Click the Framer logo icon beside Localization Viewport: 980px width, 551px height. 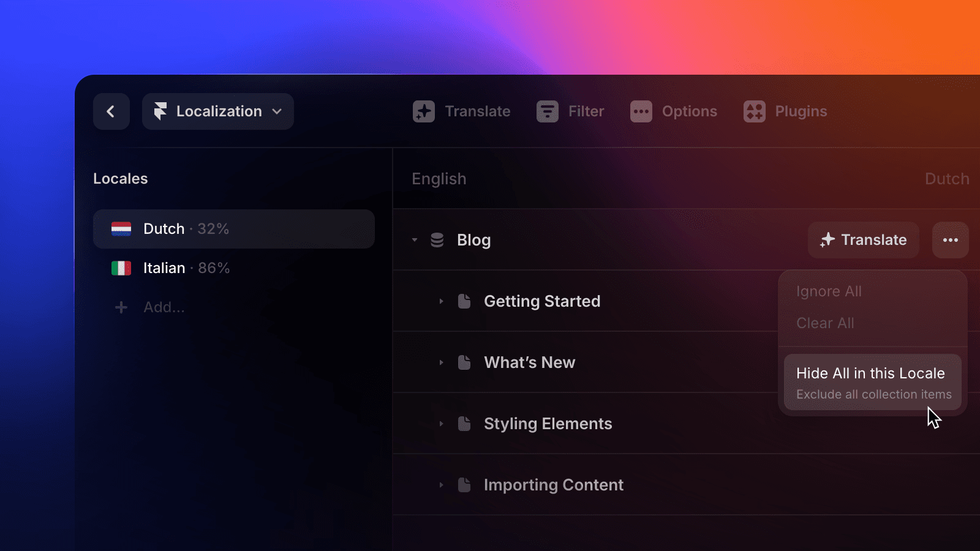160,111
